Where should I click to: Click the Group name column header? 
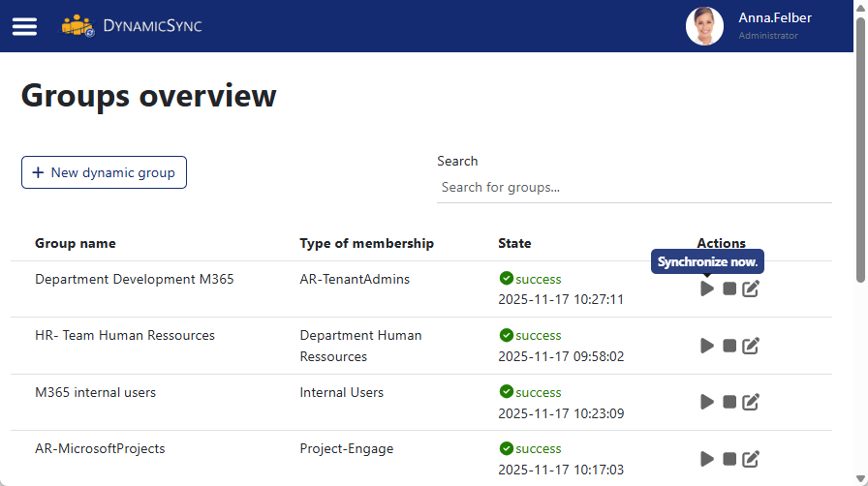[x=76, y=244]
